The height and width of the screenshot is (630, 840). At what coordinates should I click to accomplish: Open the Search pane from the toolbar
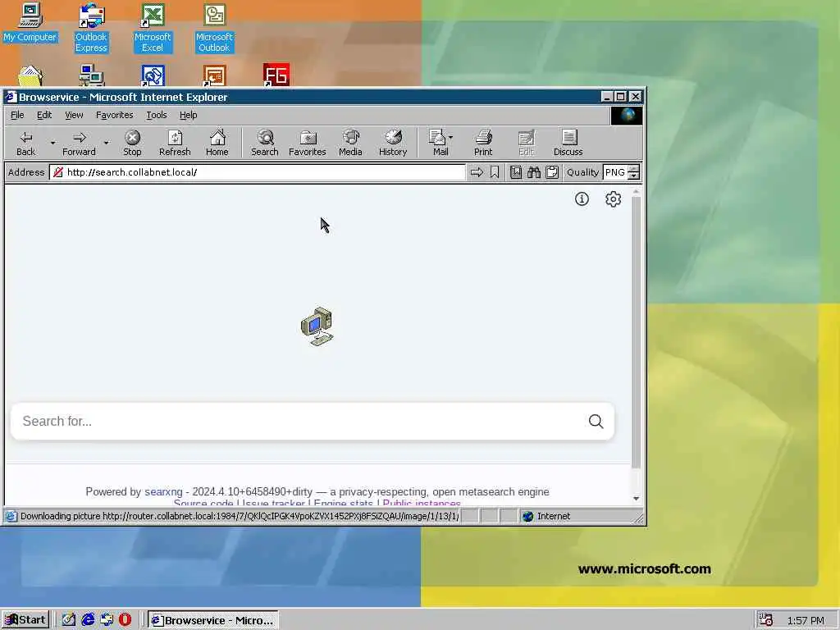[x=265, y=143]
